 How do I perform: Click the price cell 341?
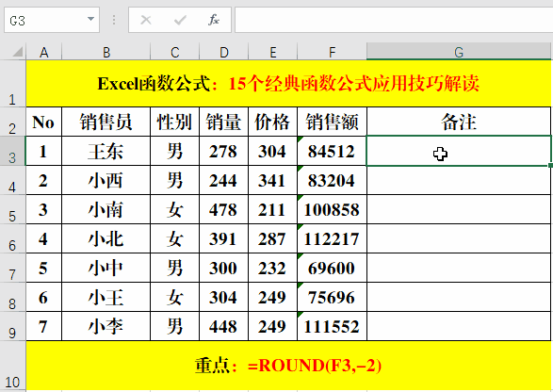pos(273,181)
